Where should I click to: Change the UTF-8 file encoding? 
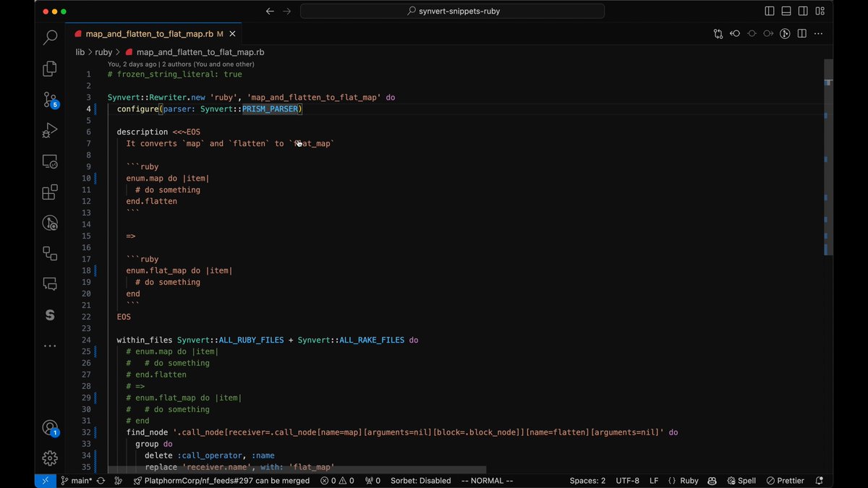(627, 481)
